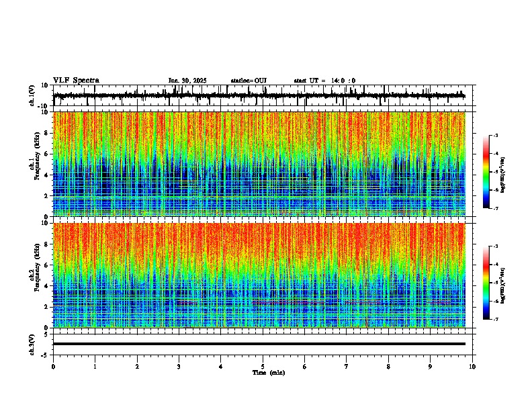Select the ch.1 spectrogram color bar

tap(486, 172)
